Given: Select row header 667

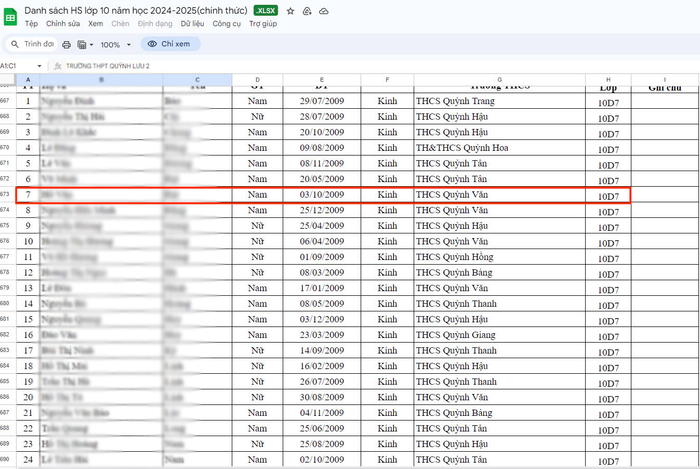Looking at the screenshot, I should (8, 101).
